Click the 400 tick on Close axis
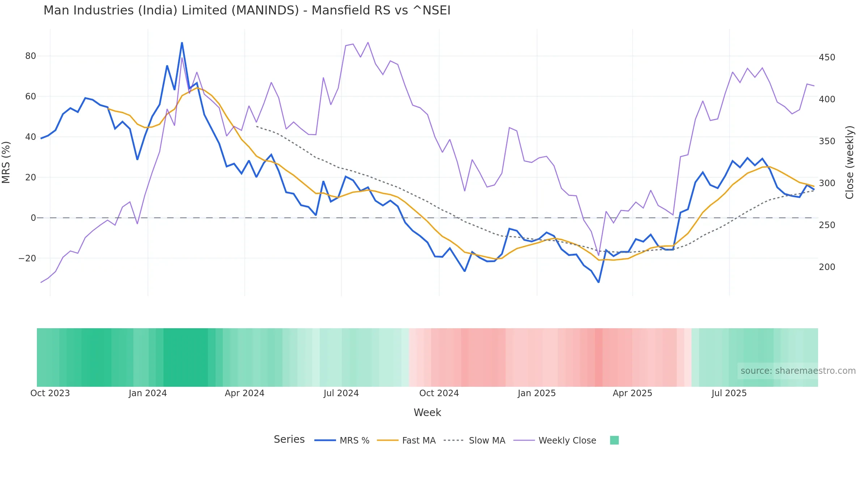This screenshot has height=488, width=868. [827, 99]
